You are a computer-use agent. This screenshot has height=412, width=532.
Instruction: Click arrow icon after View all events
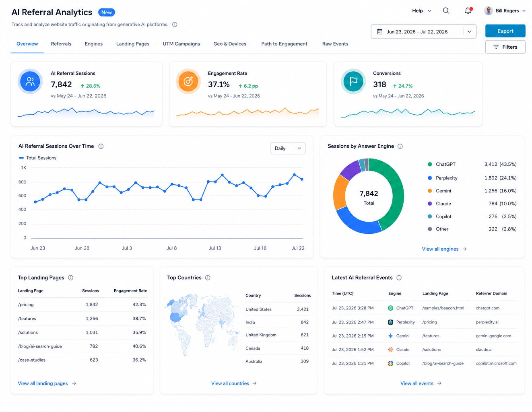point(439,383)
